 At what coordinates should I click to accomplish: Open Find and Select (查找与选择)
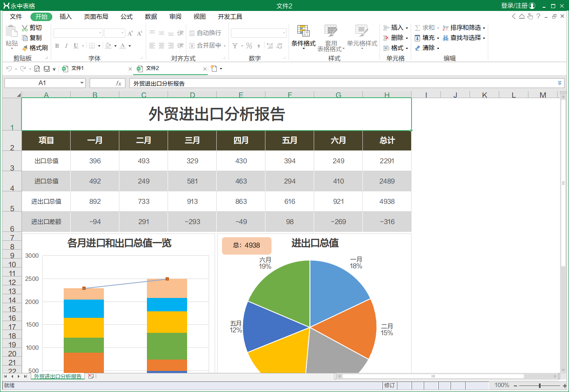coord(463,38)
